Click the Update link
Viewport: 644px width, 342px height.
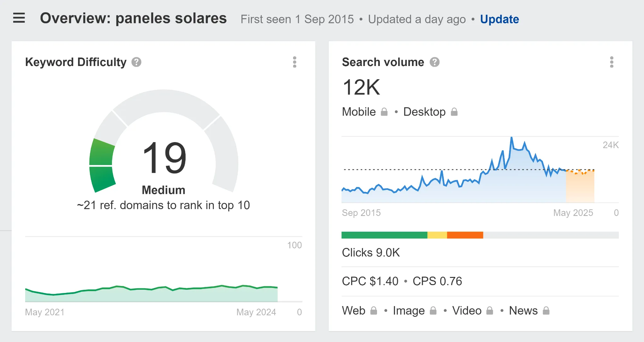click(499, 19)
